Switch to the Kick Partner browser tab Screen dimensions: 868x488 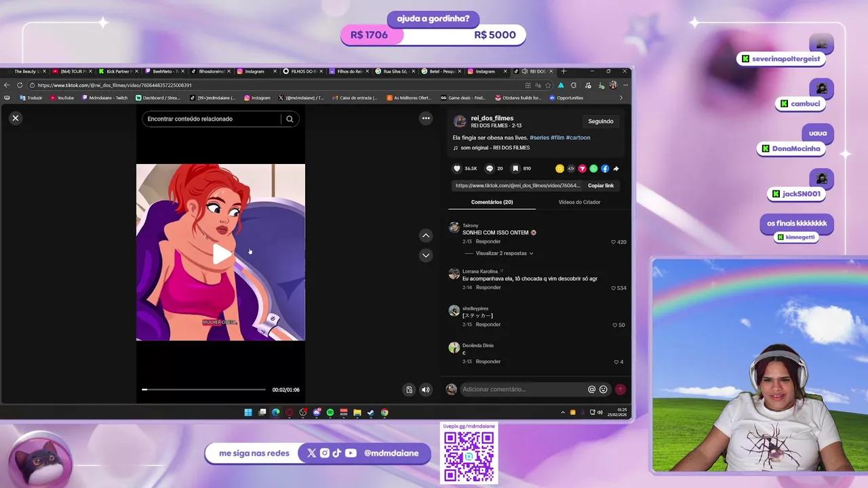[x=119, y=71]
